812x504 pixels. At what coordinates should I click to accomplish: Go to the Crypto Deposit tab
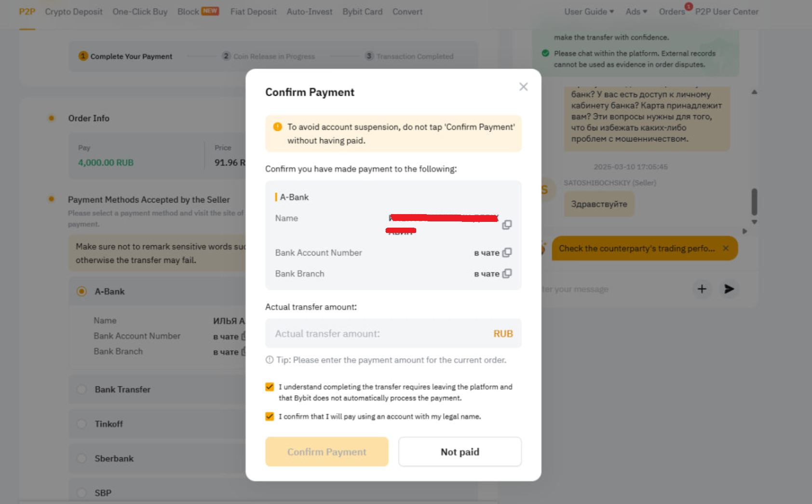(74, 12)
